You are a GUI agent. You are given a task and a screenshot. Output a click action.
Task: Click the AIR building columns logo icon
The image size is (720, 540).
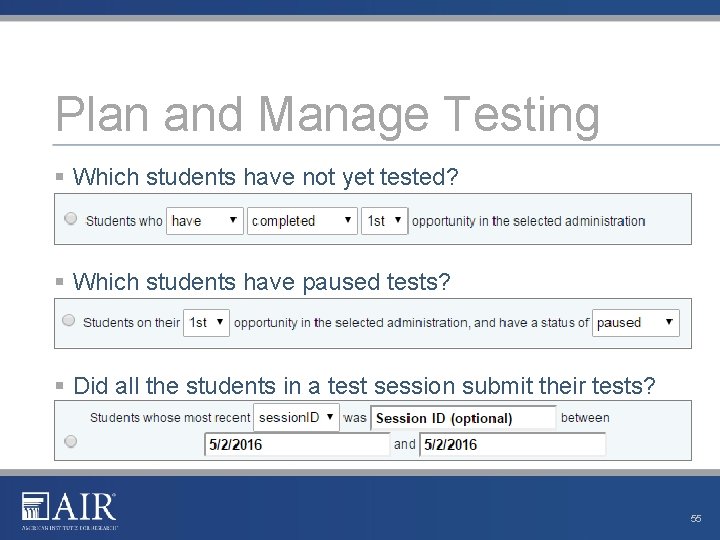(x=35, y=507)
